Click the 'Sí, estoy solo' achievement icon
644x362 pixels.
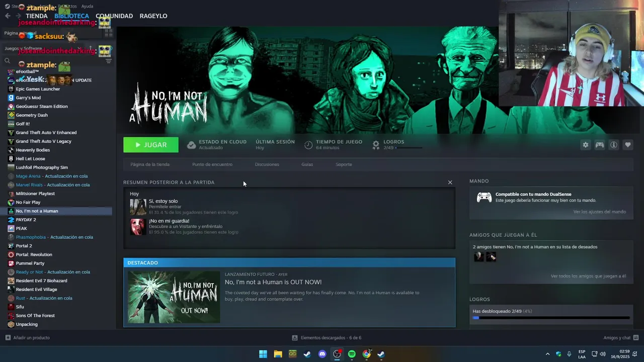pyautogui.click(x=138, y=207)
